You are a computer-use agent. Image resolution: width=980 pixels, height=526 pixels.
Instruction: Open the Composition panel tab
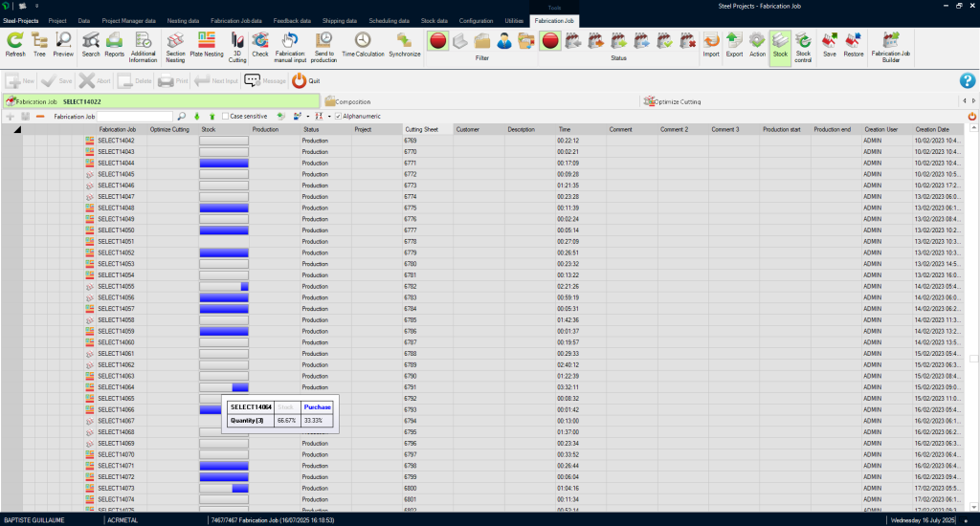pyautogui.click(x=347, y=101)
